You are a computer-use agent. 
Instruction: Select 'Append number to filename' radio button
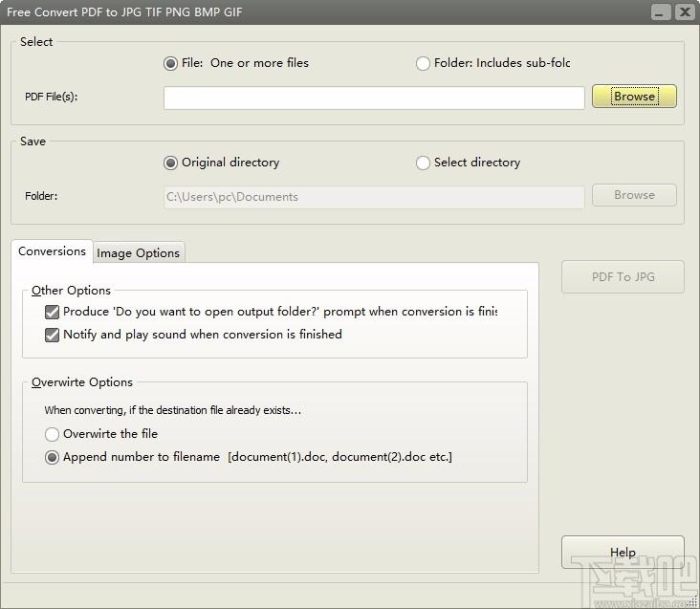(52, 457)
